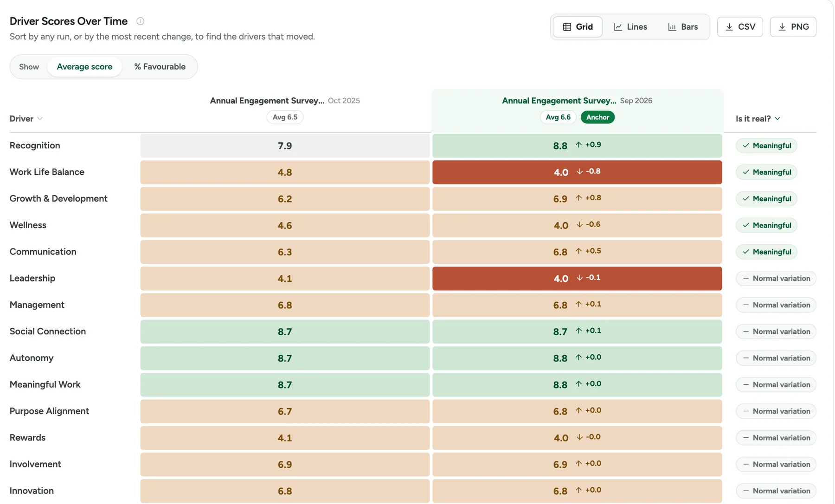Select the Average score option
The height and width of the screenshot is (504, 835).
[x=84, y=67]
